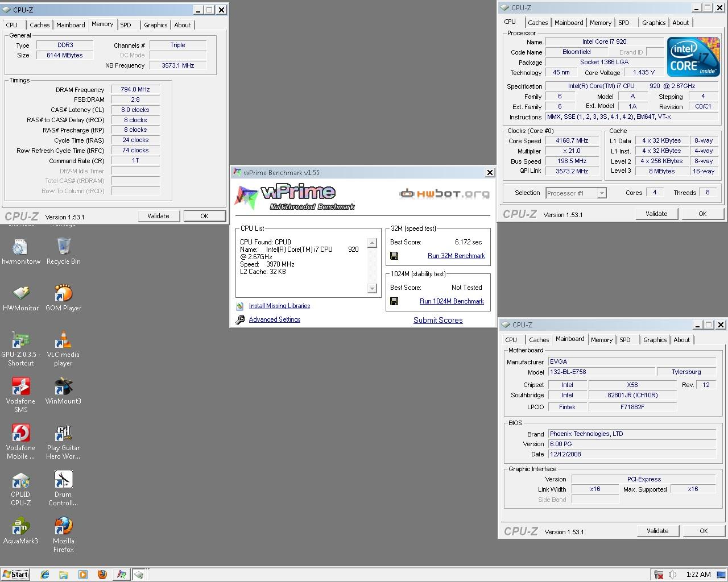Open Vodafone SMS desktop icon
The height and width of the screenshot is (582, 728).
pyautogui.click(x=20, y=396)
